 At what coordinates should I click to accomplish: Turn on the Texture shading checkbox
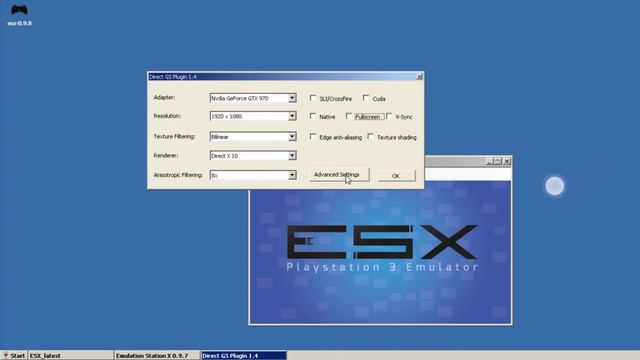click(x=370, y=137)
